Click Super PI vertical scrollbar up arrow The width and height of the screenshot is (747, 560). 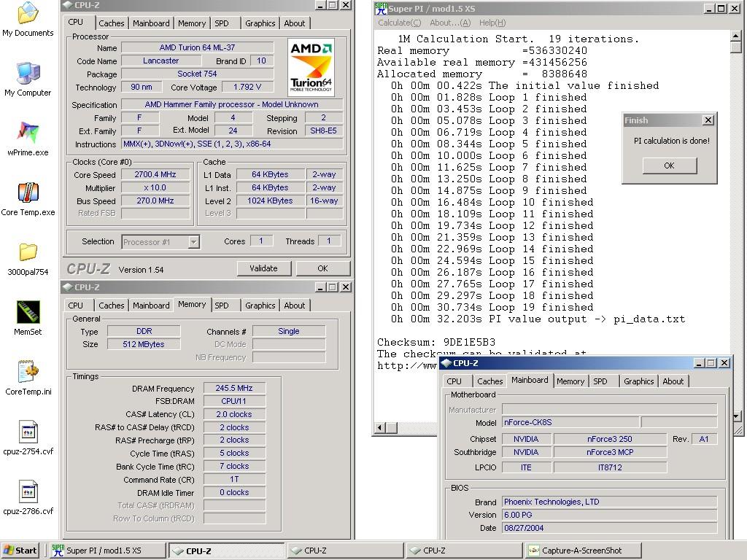(735, 36)
